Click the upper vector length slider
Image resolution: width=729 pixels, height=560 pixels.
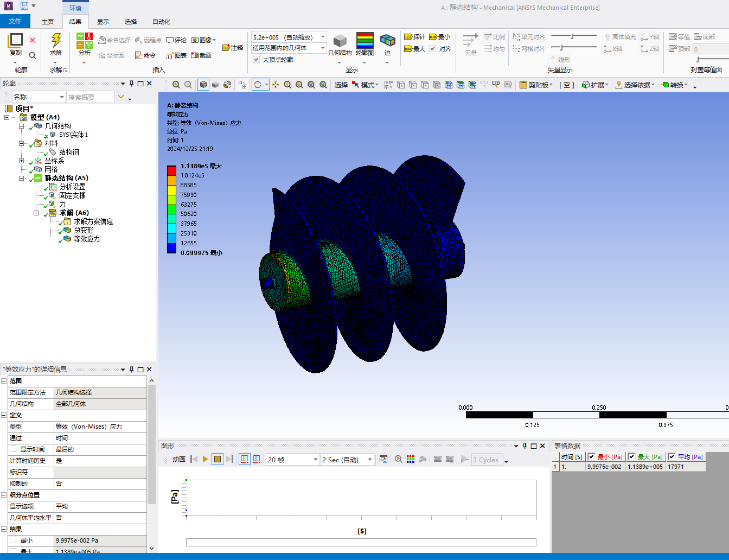pyautogui.click(x=574, y=36)
